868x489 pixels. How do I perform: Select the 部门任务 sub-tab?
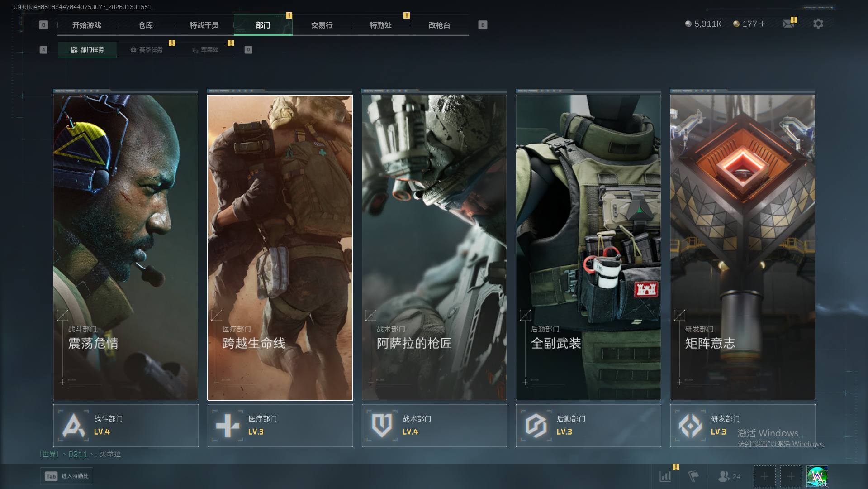point(87,50)
